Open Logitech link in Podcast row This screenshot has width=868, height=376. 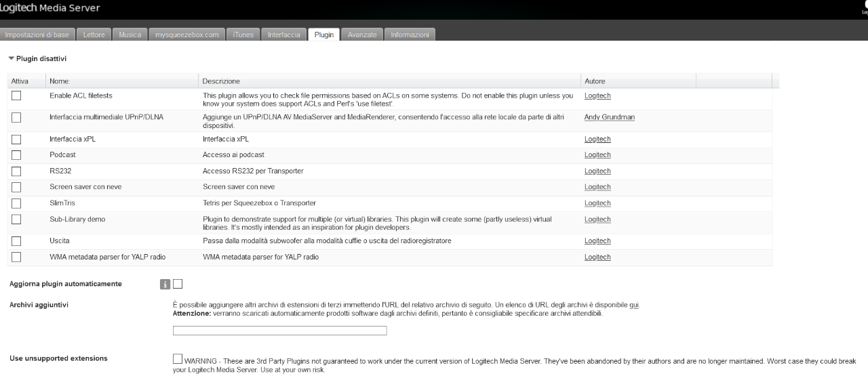[x=597, y=155]
